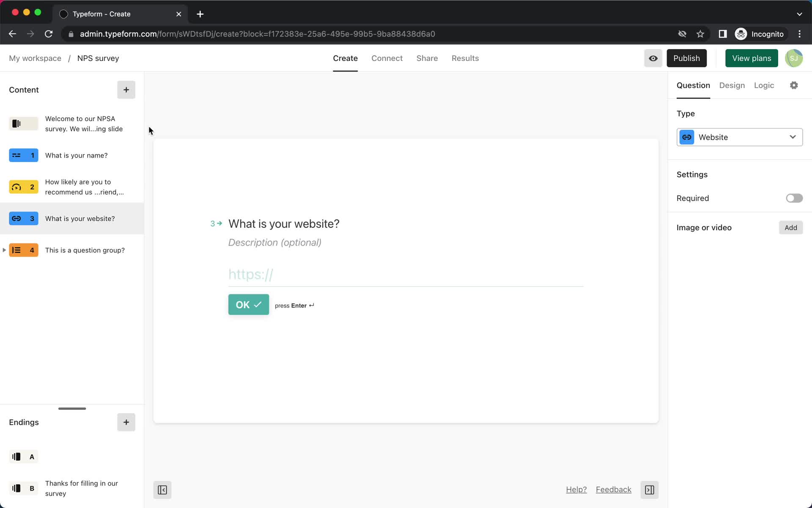
Task: Switch to the Design tab
Action: [x=732, y=85]
